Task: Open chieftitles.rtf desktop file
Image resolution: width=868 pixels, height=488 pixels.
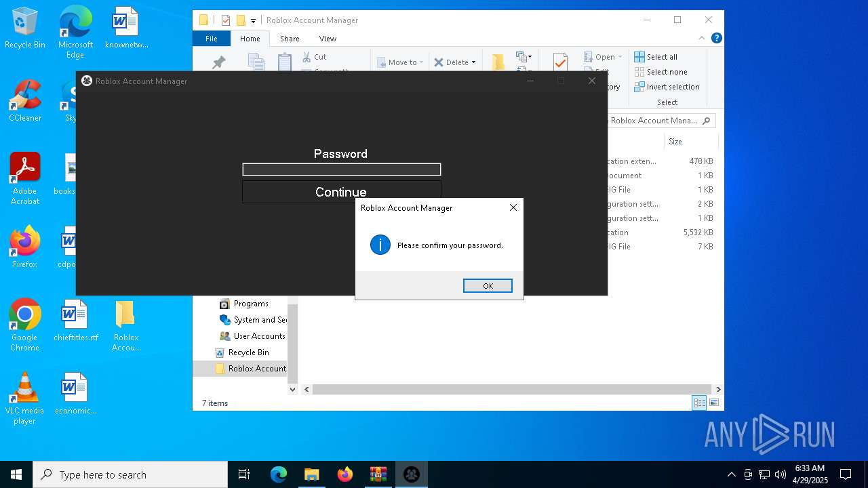Action: [75, 321]
